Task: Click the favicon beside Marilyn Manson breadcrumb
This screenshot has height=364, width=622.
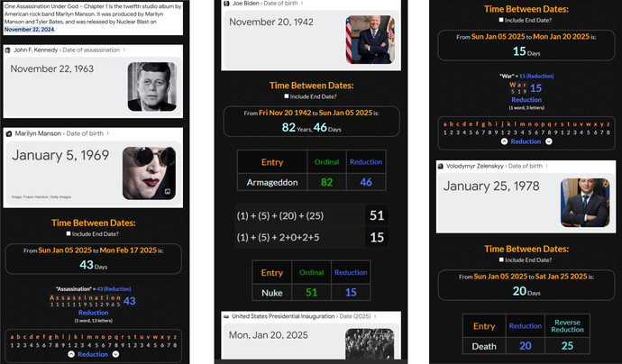Action: (x=9, y=133)
